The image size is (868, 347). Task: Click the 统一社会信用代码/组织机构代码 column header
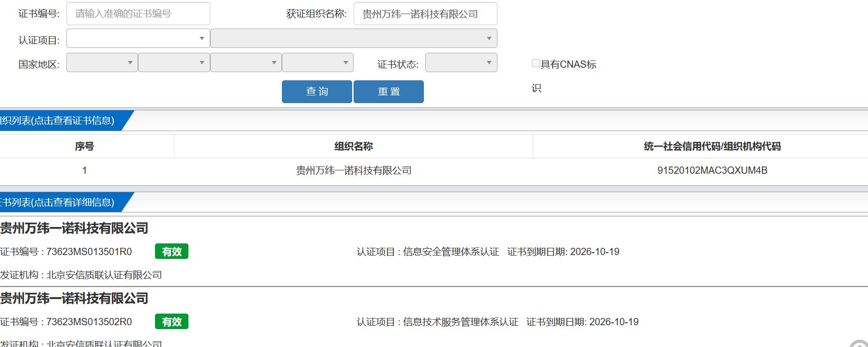712,146
